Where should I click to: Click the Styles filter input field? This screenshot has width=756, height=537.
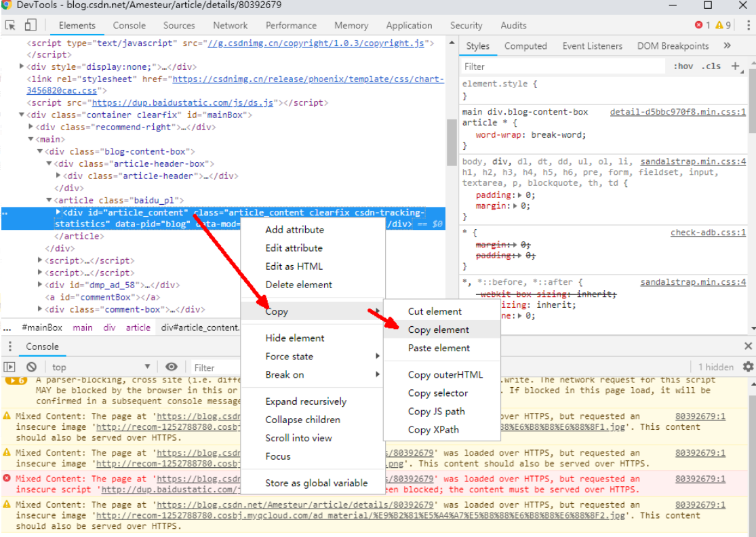pos(563,66)
